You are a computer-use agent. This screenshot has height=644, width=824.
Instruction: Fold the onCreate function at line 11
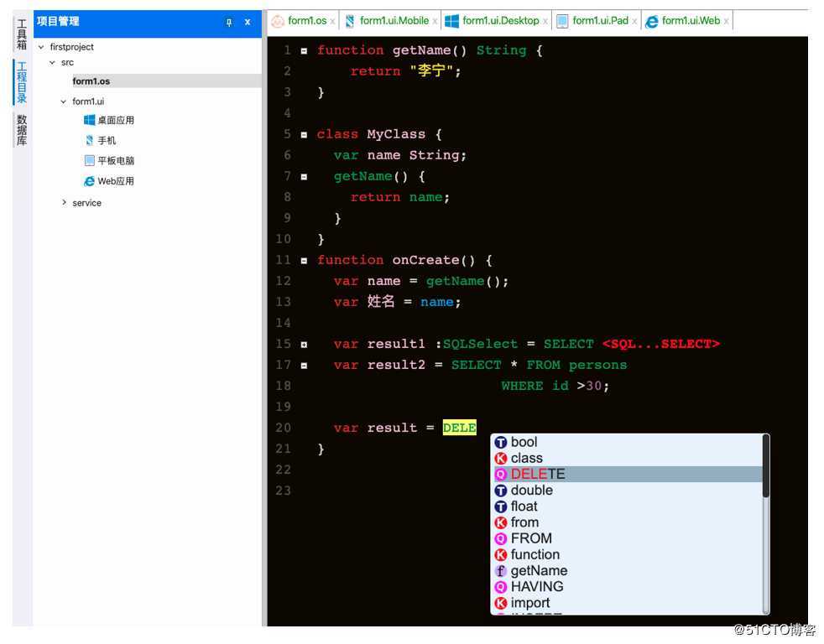coord(304,261)
